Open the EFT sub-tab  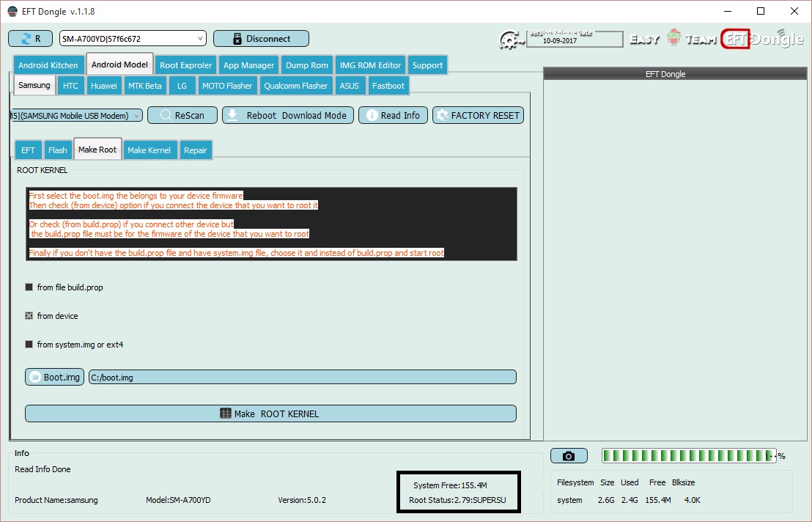point(28,150)
